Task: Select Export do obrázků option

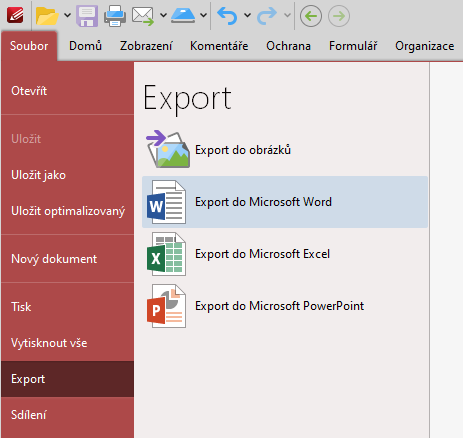Action: point(285,150)
